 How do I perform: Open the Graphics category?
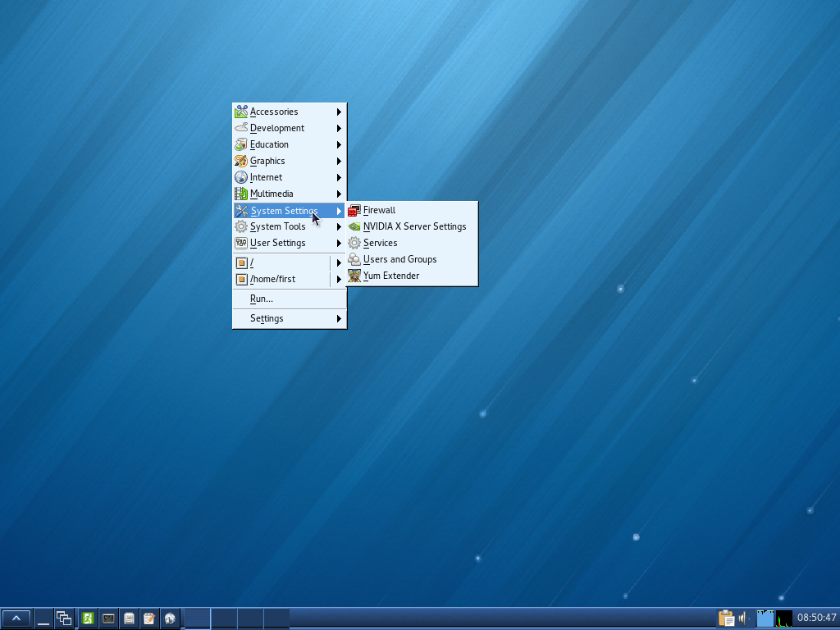[290, 161]
